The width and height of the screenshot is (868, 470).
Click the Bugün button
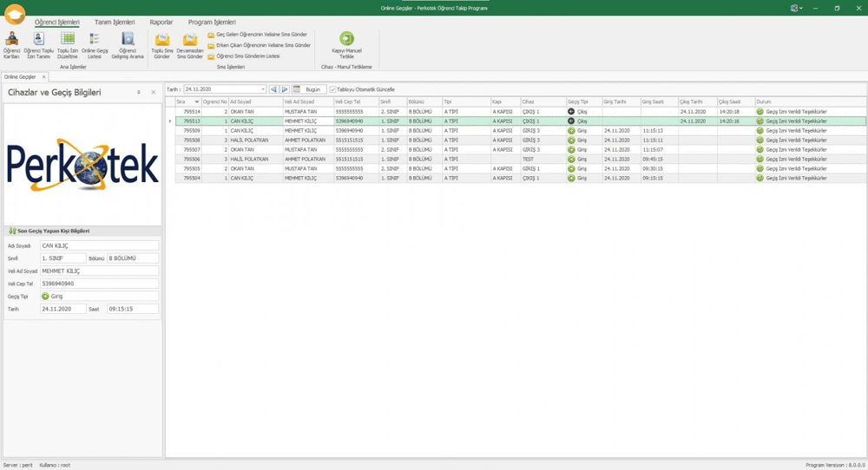pyautogui.click(x=309, y=89)
